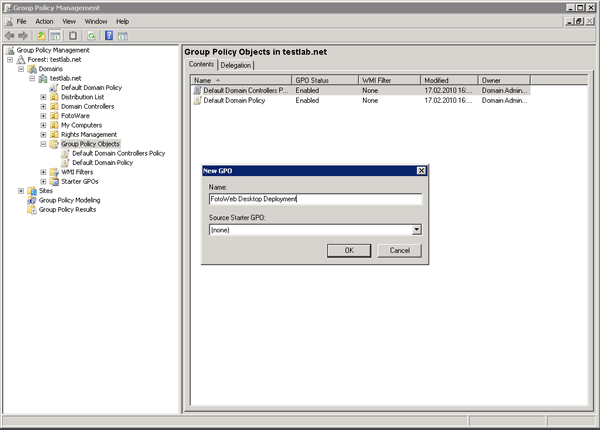The width and height of the screenshot is (600, 430).
Task: Click the Forward arrow toolbar icon
Action: pyautogui.click(x=23, y=35)
